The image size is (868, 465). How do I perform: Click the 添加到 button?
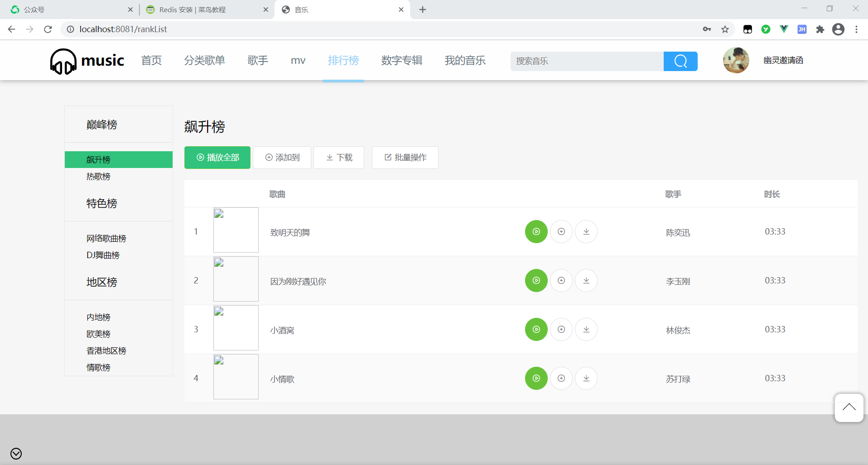pyautogui.click(x=282, y=158)
